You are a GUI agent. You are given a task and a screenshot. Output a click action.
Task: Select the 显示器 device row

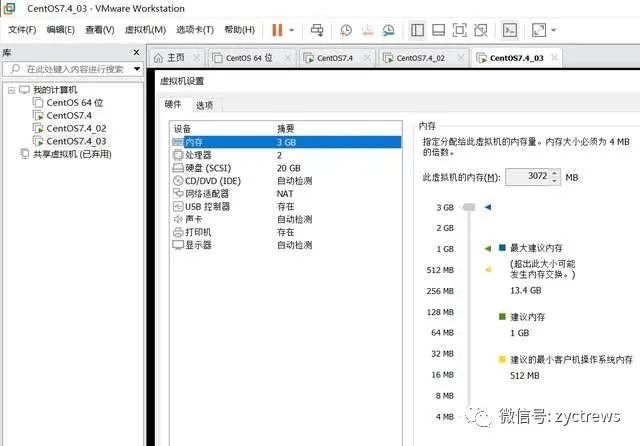click(x=286, y=245)
